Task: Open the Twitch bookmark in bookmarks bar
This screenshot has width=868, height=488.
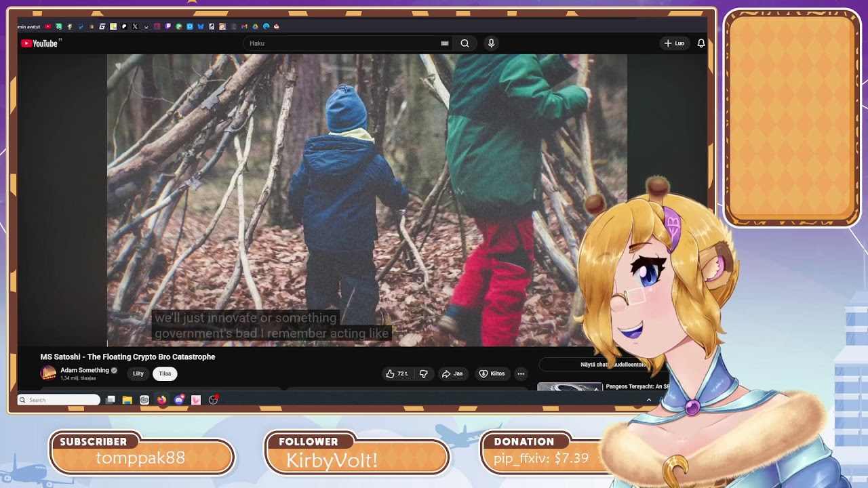Action: pyautogui.click(x=167, y=26)
